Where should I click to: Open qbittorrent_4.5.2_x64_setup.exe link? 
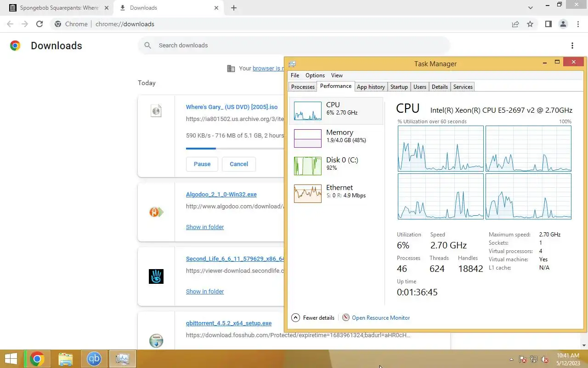(x=229, y=323)
